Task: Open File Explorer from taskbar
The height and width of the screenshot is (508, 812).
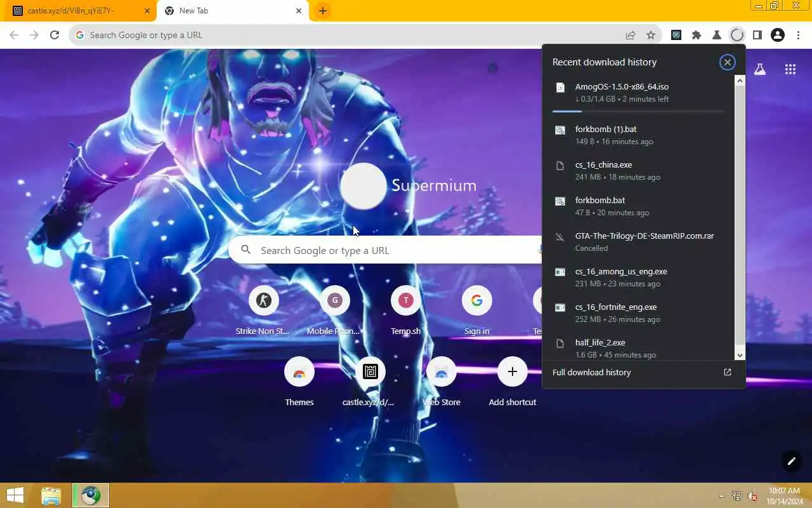Action: coord(51,495)
